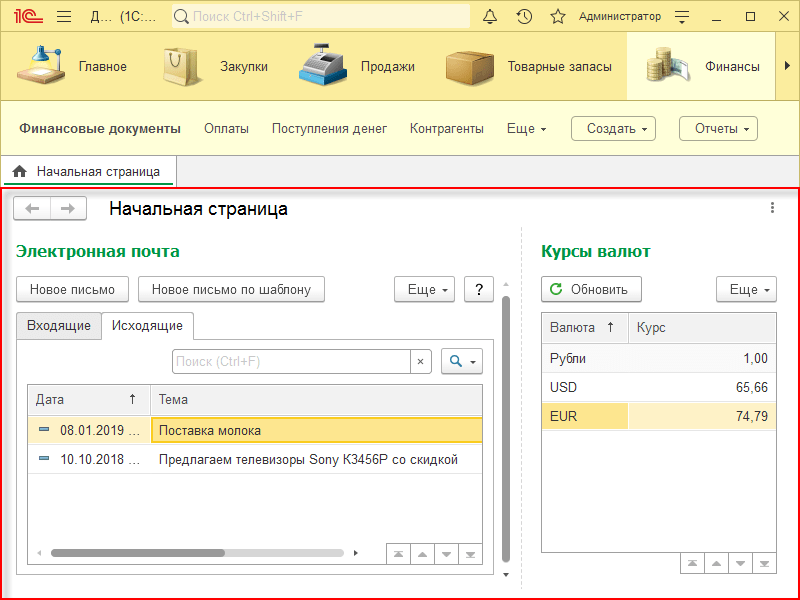Click the question mark help button
Viewport: 800px width, 600px height.
tap(479, 289)
